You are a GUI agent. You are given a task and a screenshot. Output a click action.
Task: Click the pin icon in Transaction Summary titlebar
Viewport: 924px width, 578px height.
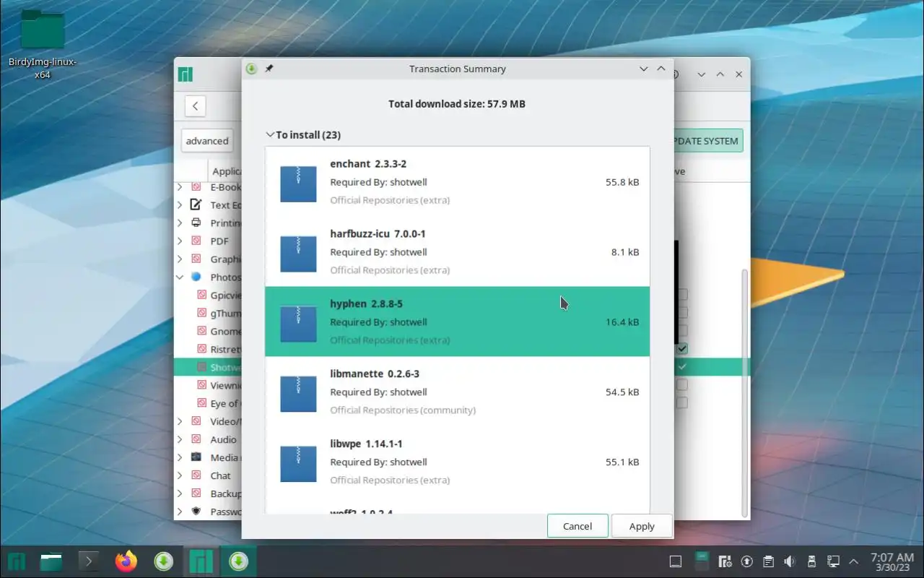coord(269,69)
